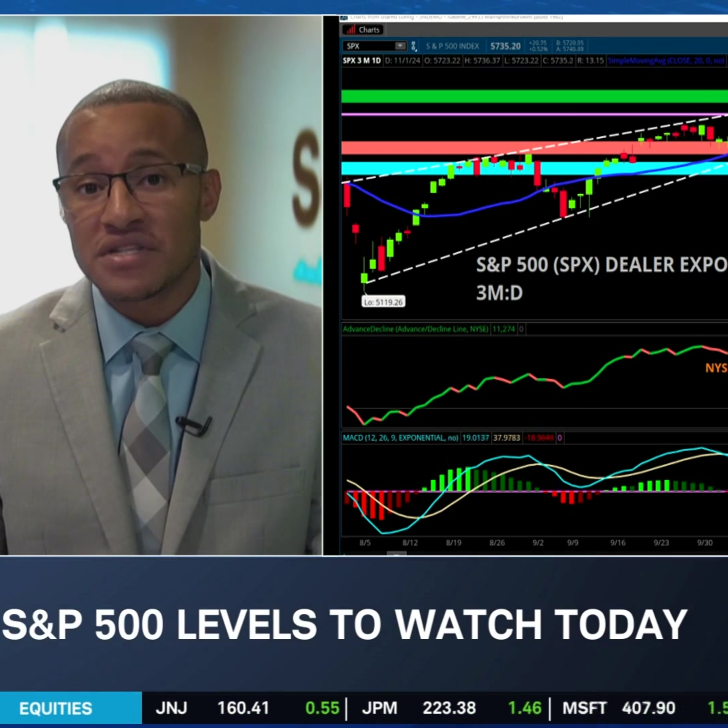Click the Advance/Decline value 11,274
The image size is (728, 728).
pyautogui.click(x=504, y=329)
